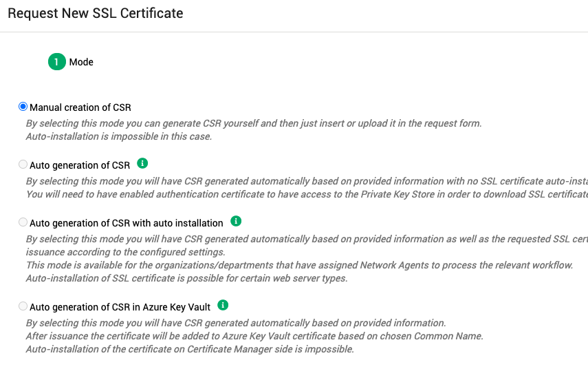The height and width of the screenshot is (369, 588).
Task: Choose the Auto generation of CSR radio button
Action: (x=23, y=165)
